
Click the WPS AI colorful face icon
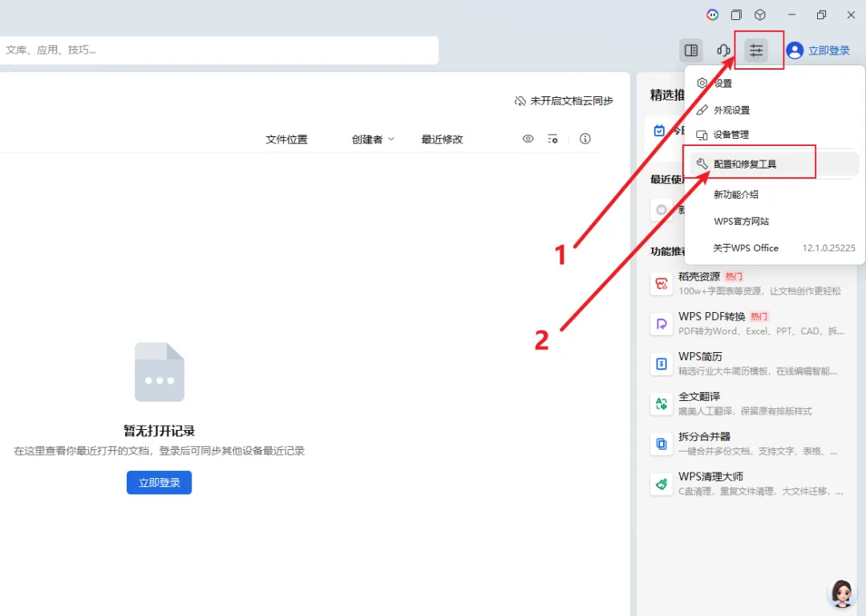(x=713, y=15)
